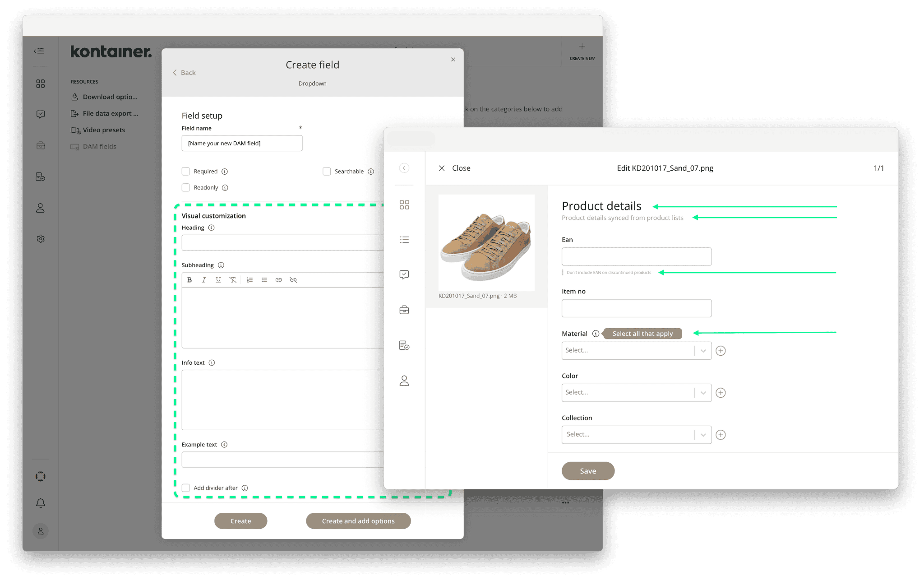924x581 pixels.
Task: Check the Searchable option
Action: 327,171
